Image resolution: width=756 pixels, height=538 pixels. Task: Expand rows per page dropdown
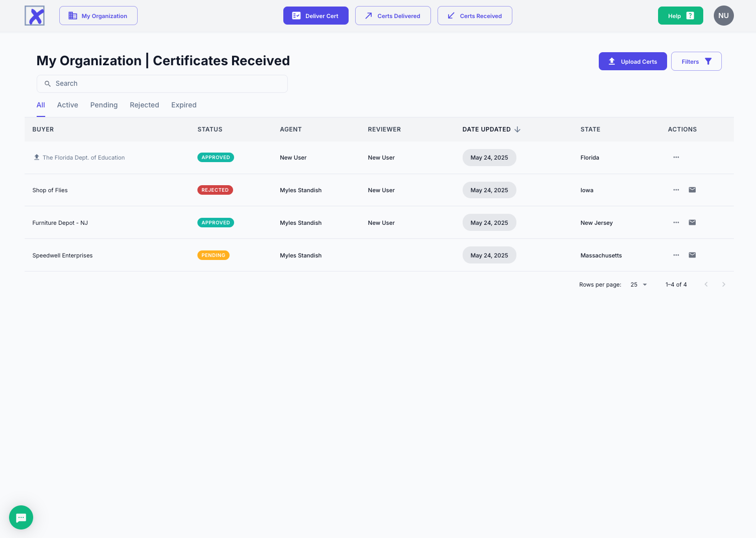pyautogui.click(x=639, y=285)
